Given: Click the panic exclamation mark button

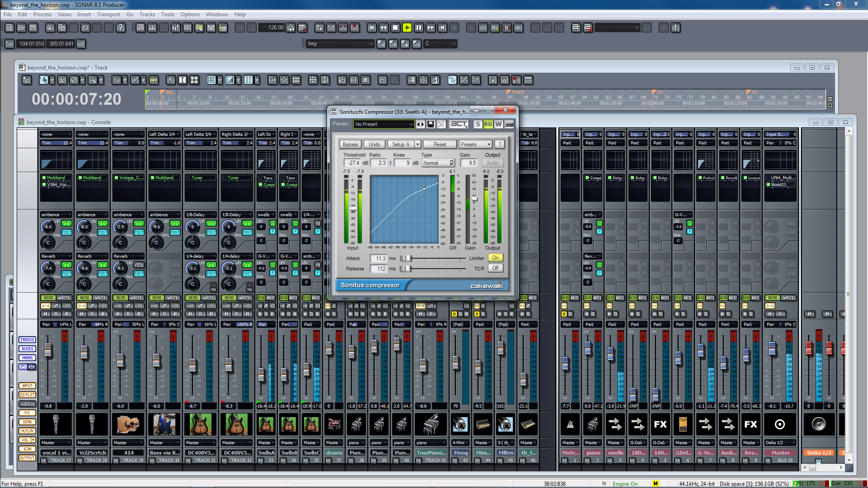Looking at the screenshot, I should coord(676,28).
